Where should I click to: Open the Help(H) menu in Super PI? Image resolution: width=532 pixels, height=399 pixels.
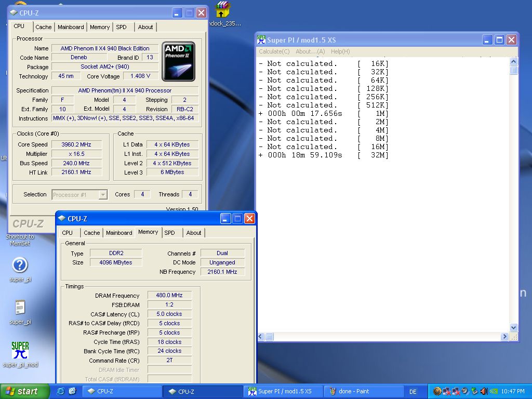tap(340, 51)
